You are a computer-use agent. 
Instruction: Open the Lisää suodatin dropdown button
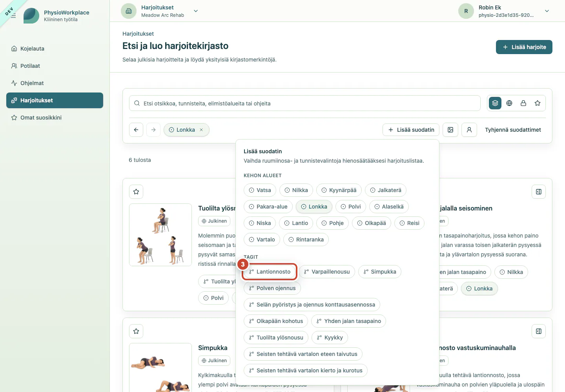pyautogui.click(x=411, y=130)
